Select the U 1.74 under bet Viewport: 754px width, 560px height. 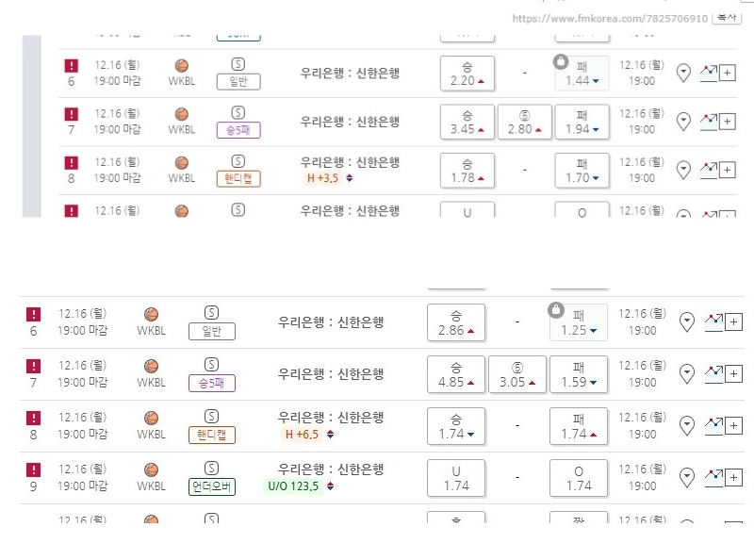456,478
